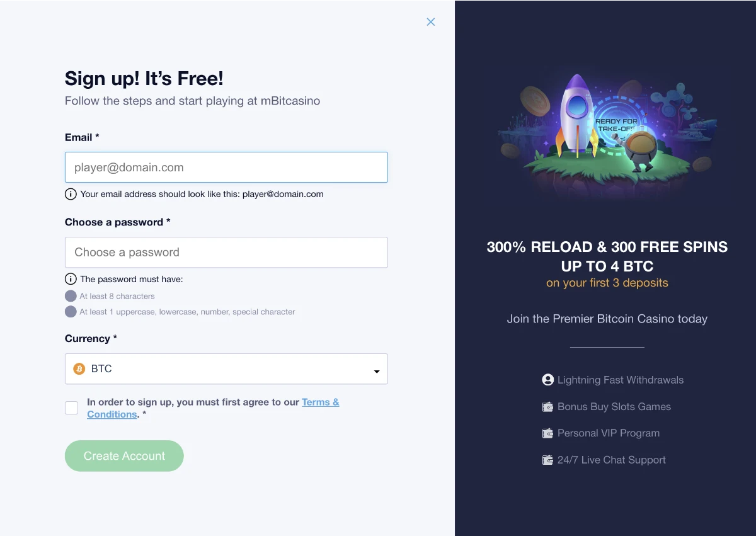Click the gray dot for uppercase/special character rule
The height and width of the screenshot is (536, 756).
click(x=71, y=312)
